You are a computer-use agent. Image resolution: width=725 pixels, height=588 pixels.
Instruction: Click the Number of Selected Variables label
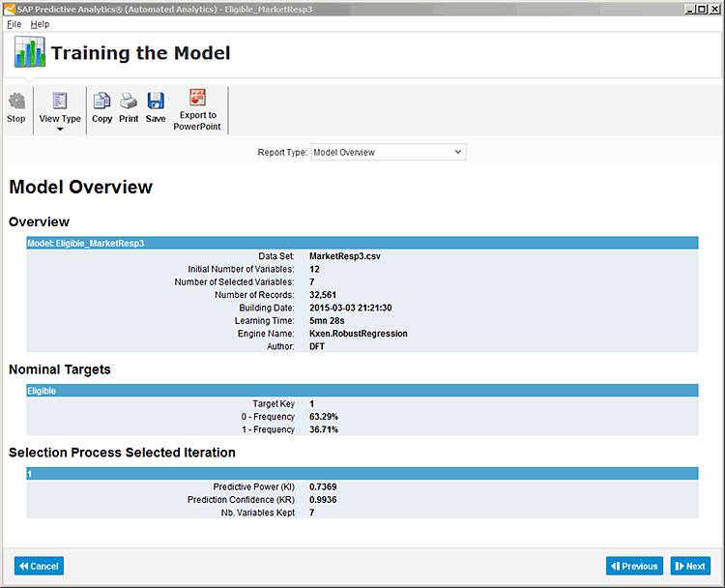(x=234, y=282)
